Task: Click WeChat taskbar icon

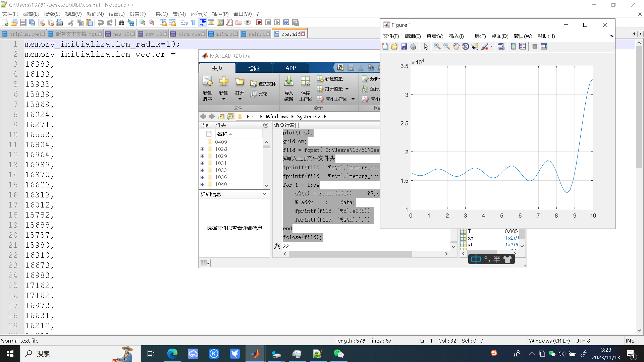Action: point(338,354)
